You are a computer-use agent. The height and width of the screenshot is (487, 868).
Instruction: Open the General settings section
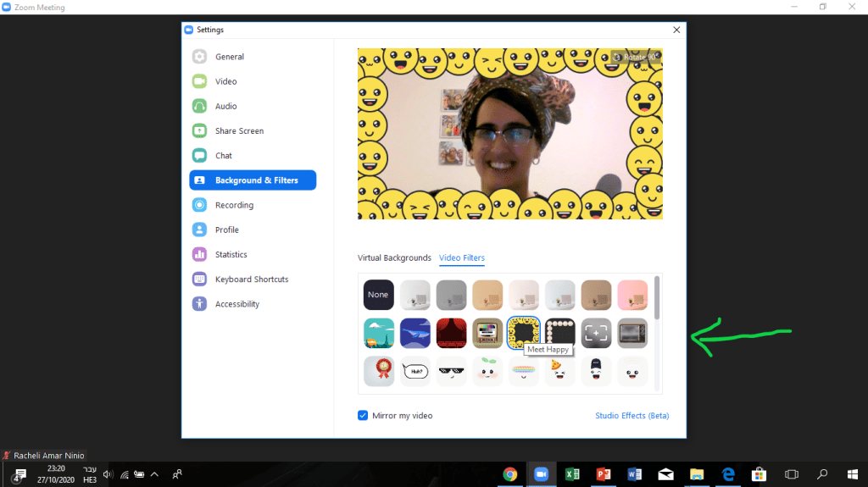(x=229, y=57)
